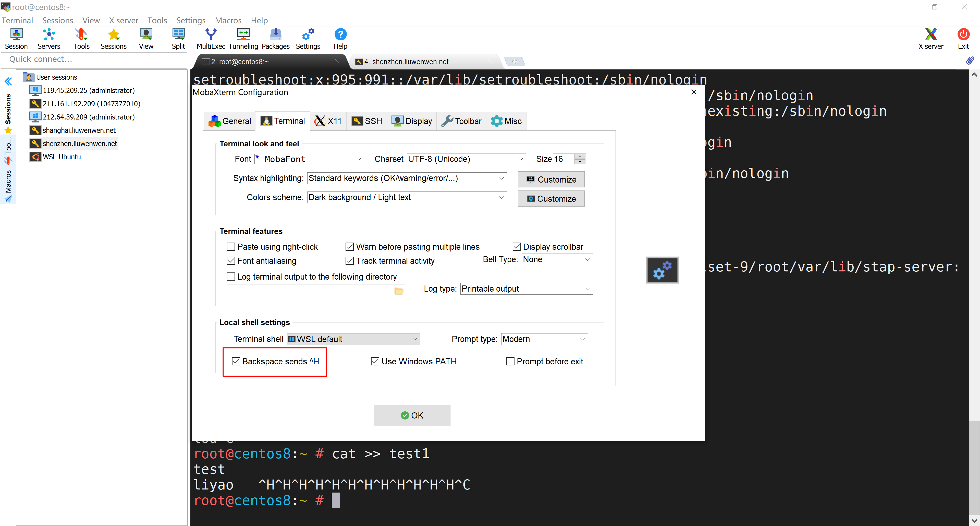Uncheck Warn before pasting multiple lines
The width and height of the screenshot is (980, 526).
click(x=349, y=247)
